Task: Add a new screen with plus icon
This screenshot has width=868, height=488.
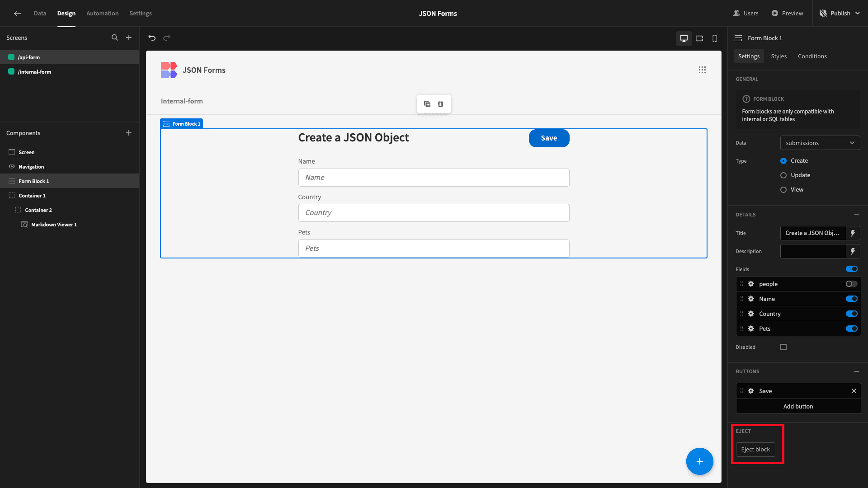Action: pos(129,38)
